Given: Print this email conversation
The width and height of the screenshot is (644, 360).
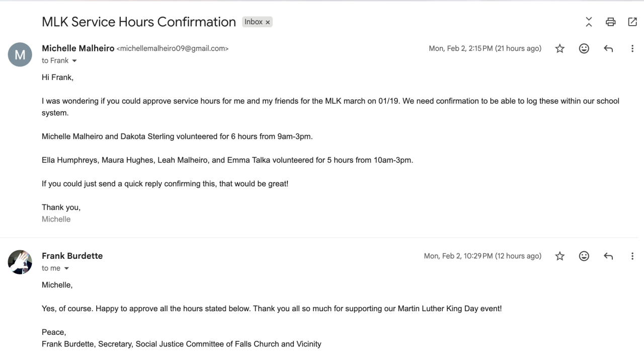Looking at the screenshot, I should (610, 22).
